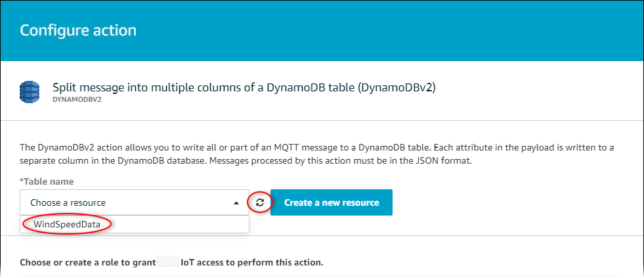Image resolution: width=644 pixels, height=278 pixels.
Task: Click the "Configure action" header title
Action: pos(78,30)
